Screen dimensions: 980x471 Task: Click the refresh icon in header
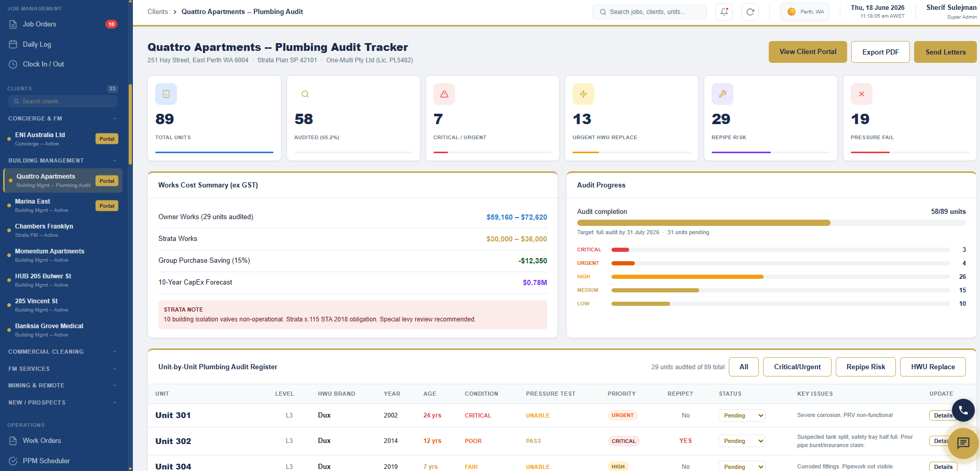tap(750, 12)
